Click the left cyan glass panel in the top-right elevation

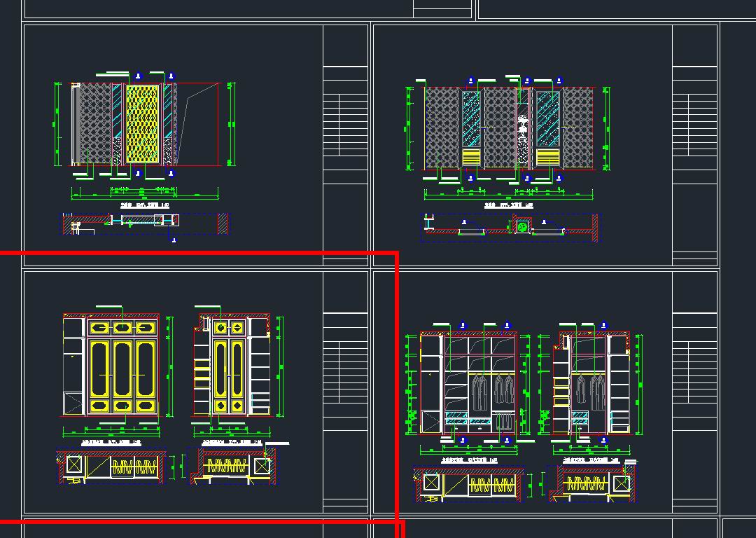472,118
